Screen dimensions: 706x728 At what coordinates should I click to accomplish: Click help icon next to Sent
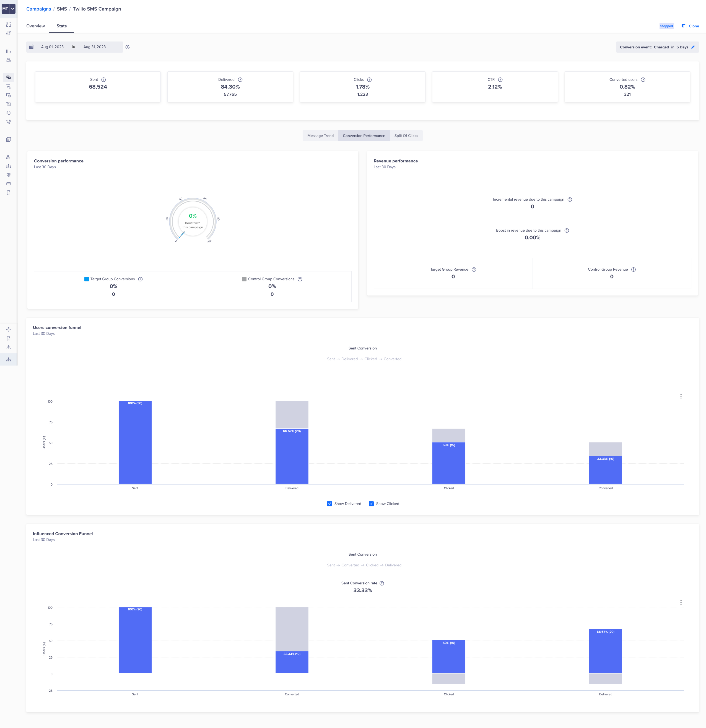click(104, 80)
